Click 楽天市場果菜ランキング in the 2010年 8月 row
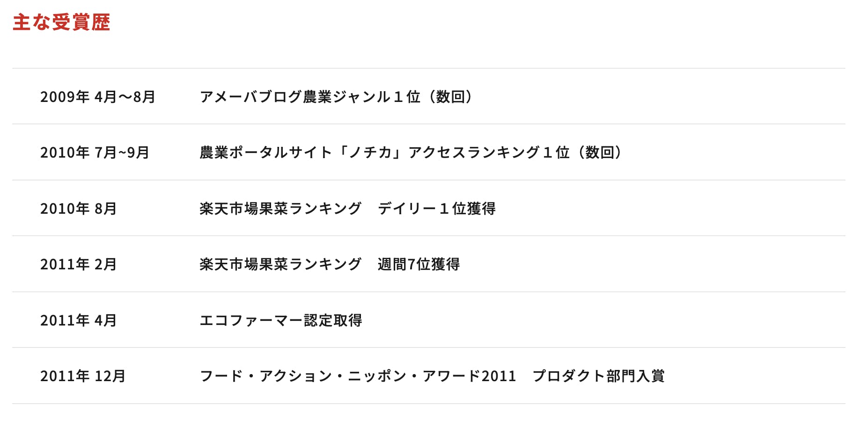868x434 pixels. click(280, 209)
